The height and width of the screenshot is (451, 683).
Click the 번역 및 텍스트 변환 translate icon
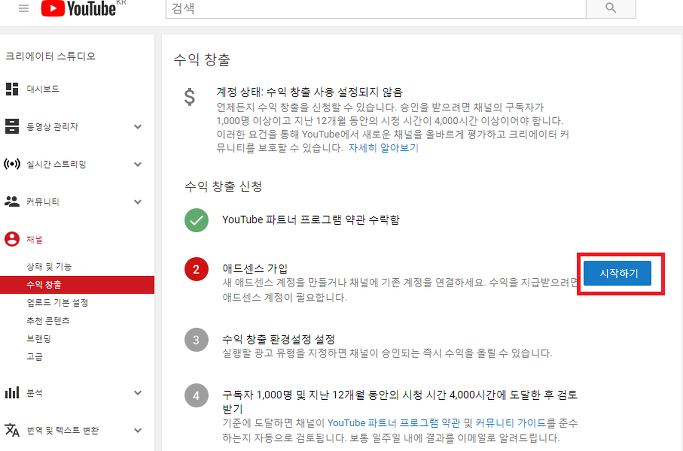12,430
